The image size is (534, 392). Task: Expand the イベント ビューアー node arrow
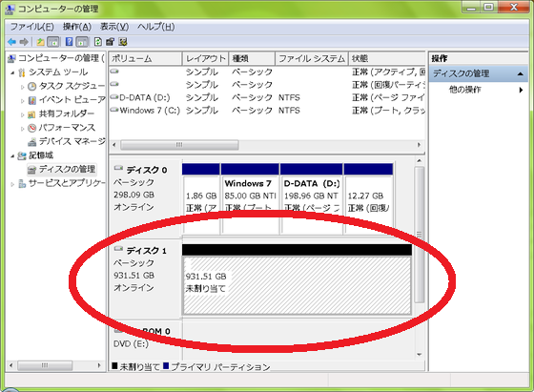coord(22,101)
